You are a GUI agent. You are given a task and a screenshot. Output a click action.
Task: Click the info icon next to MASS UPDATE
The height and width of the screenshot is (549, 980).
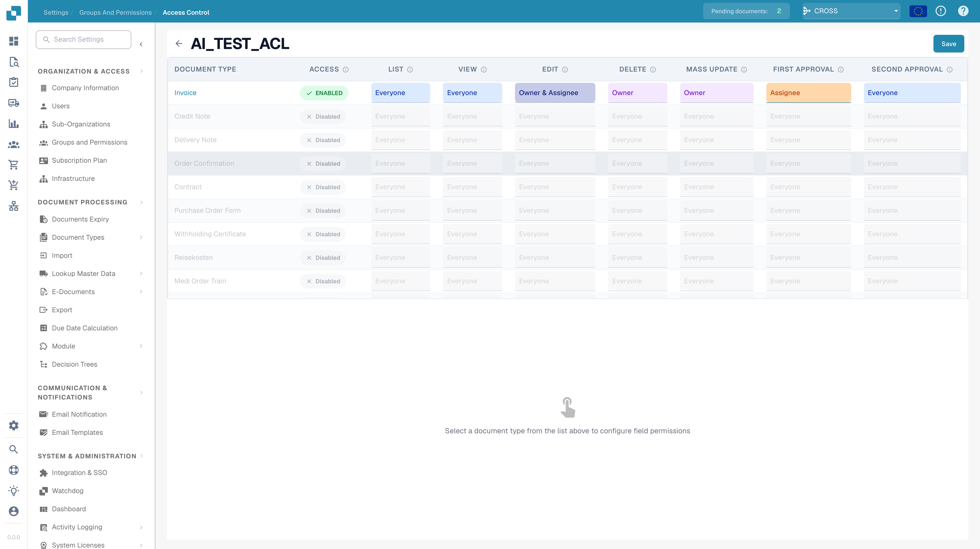tap(744, 70)
